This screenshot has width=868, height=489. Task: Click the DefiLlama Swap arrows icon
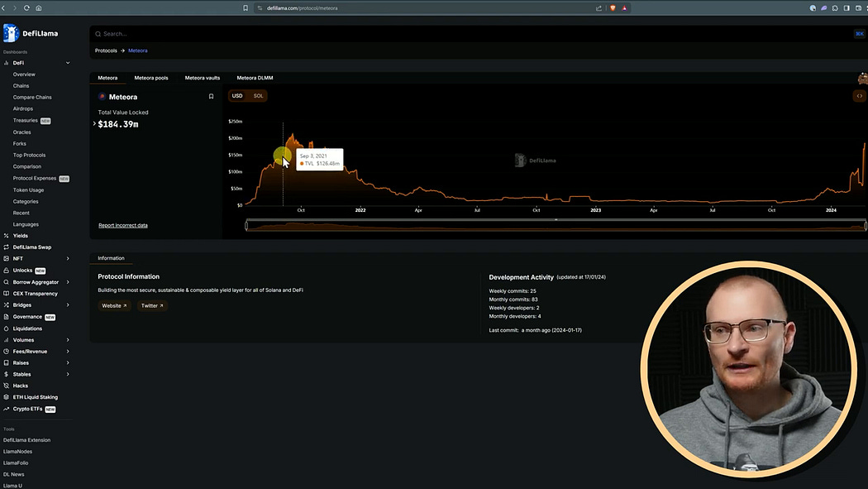6,247
